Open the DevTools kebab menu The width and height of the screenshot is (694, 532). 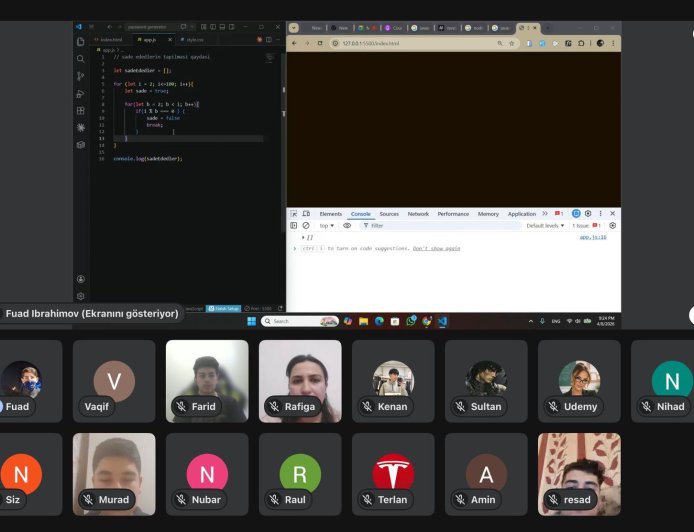click(x=601, y=213)
